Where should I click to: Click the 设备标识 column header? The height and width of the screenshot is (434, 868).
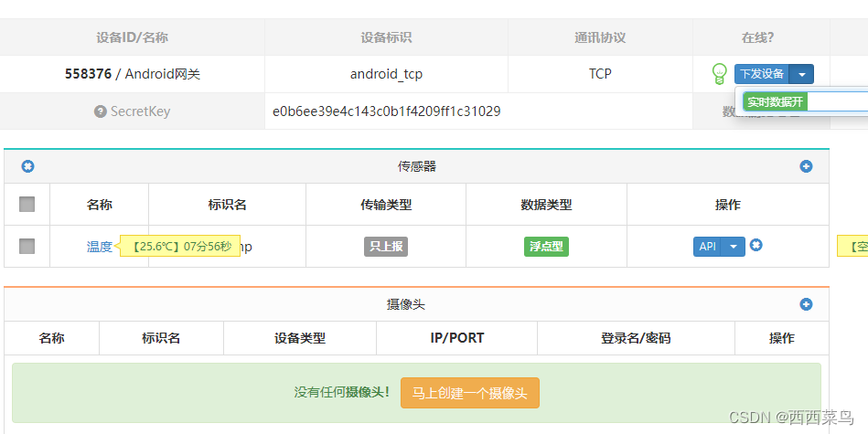[x=386, y=37]
